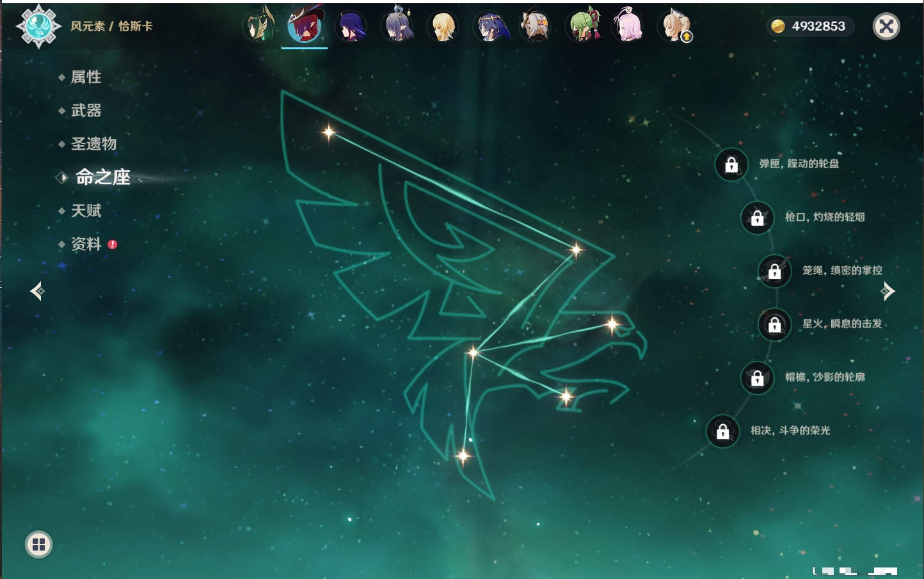Select the dark green-haired horned character avatar
The height and width of the screenshot is (579, 924).
pos(259,26)
